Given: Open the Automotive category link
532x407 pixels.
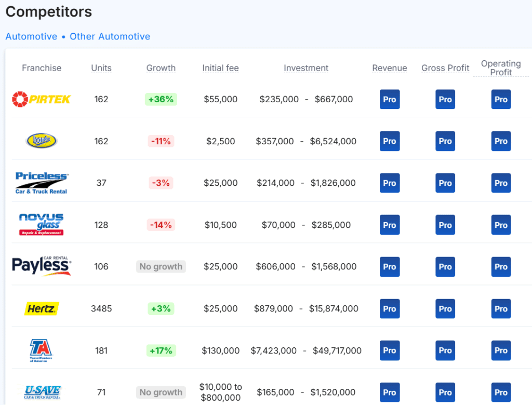Looking at the screenshot, I should (x=31, y=36).
